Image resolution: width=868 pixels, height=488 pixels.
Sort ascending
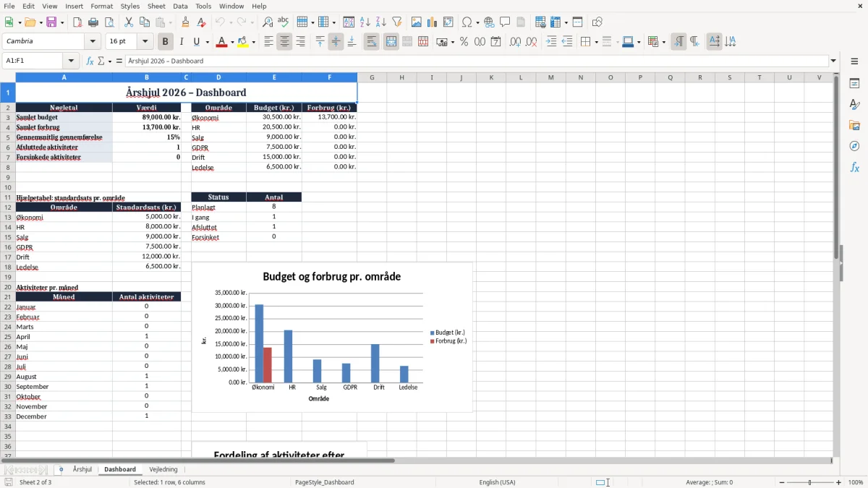point(365,22)
